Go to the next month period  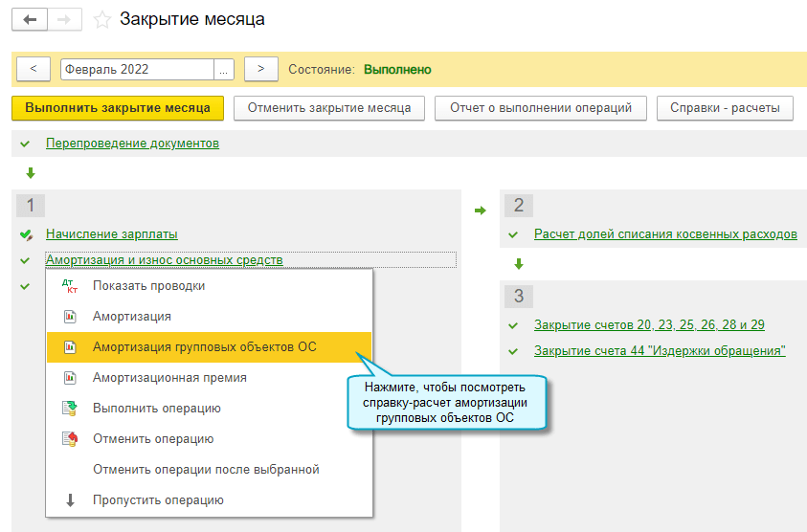tap(260, 69)
